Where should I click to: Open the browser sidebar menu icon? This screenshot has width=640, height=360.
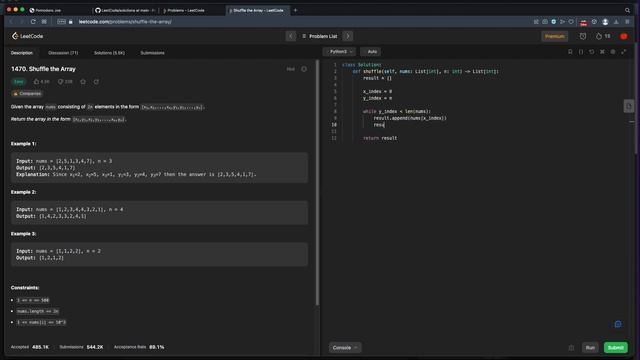(x=627, y=22)
